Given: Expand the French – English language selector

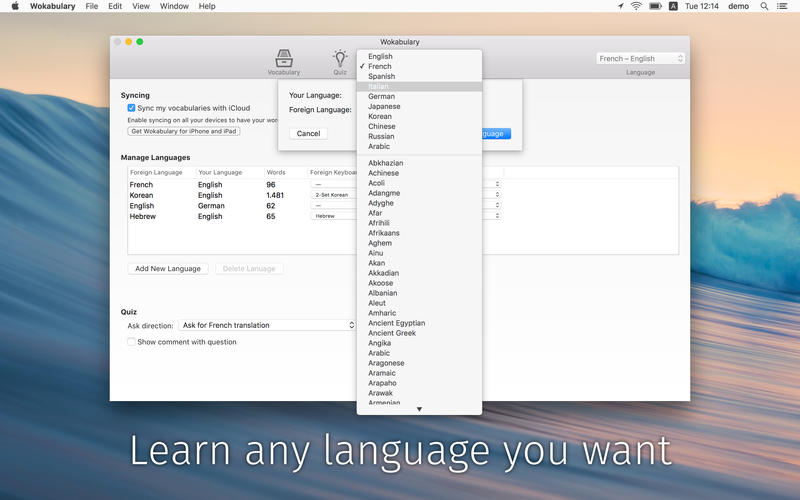Looking at the screenshot, I should pyautogui.click(x=640, y=59).
